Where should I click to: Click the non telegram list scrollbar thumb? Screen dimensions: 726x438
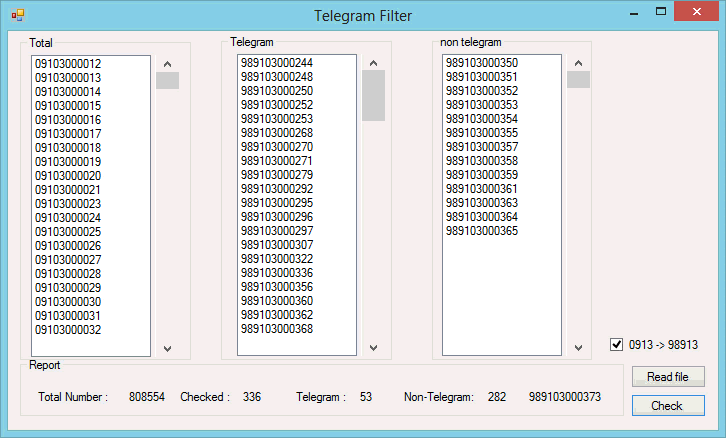pyautogui.click(x=578, y=79)
